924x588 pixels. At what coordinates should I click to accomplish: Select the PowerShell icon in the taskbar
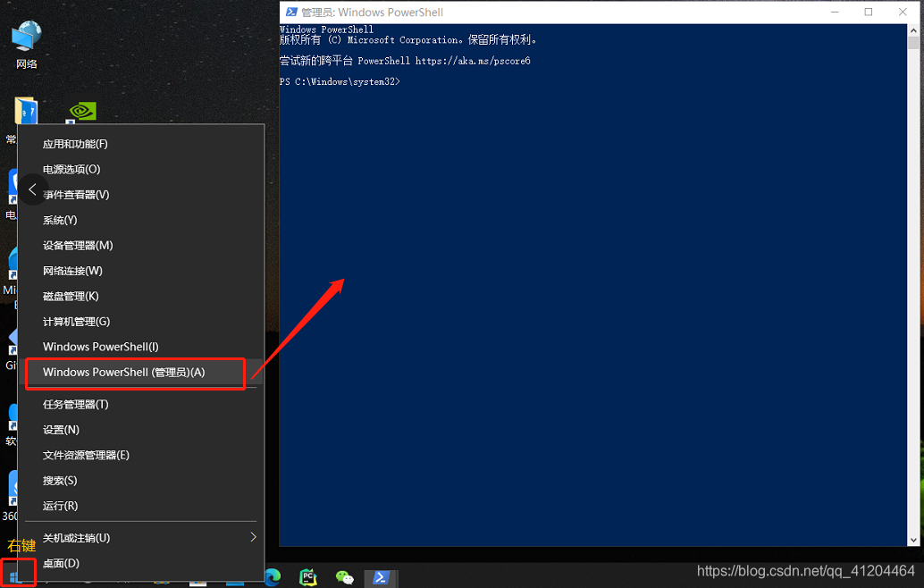pyautogui.click(x=382, y=576)
